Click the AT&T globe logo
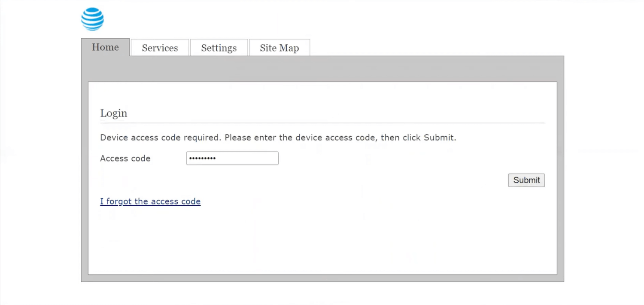644x305 pixels. pyautogui.click(x=92, y=19)
